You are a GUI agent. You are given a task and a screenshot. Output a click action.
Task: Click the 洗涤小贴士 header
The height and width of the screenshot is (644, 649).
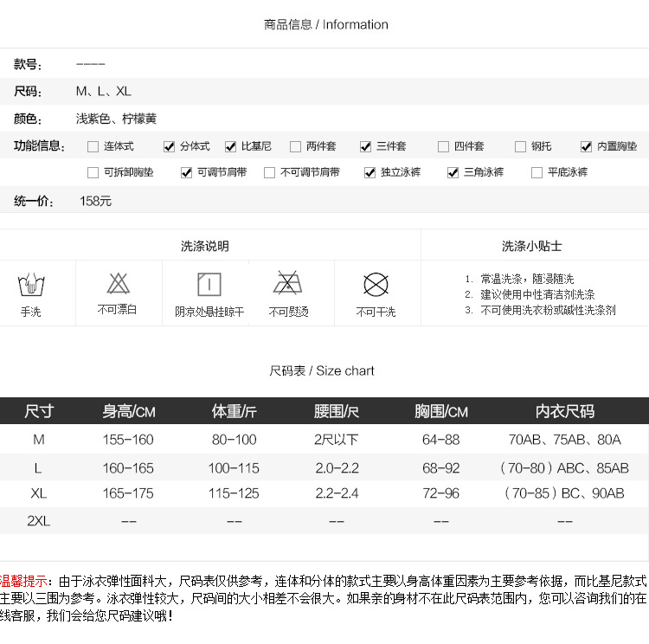[x=532, y=246]
